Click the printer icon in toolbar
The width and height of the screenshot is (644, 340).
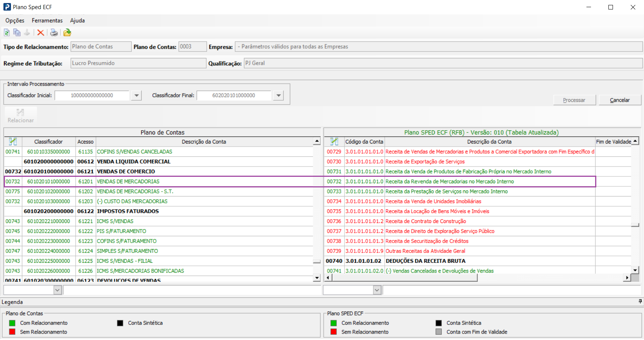coord(54,33)
